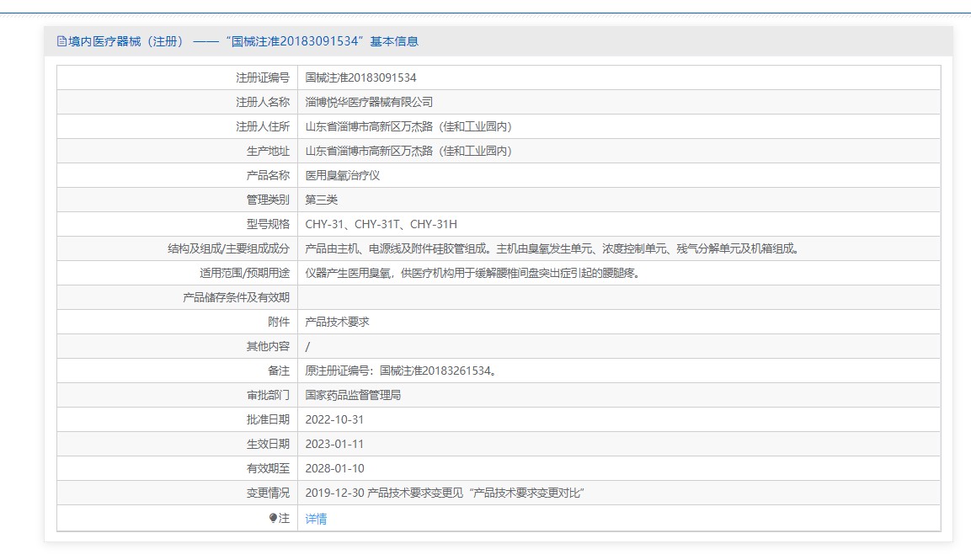Select the approval date 2022-10-31
Image resolution: width=971 pixels, height=560 pixels.
pos(334,419)
